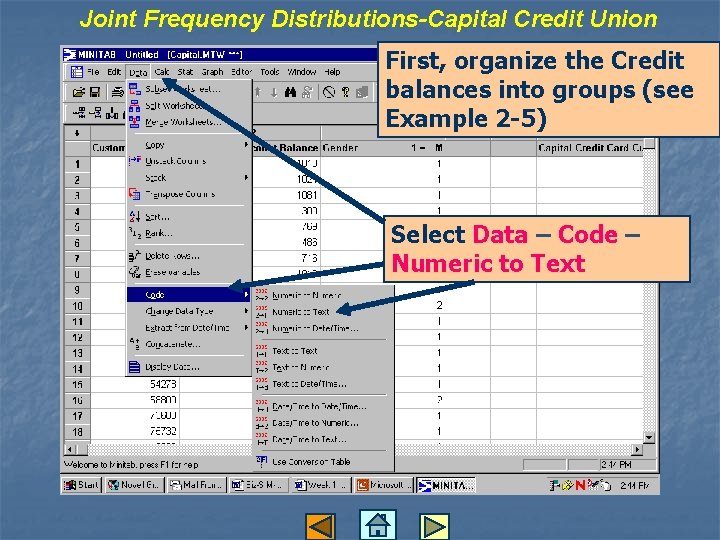Click the grayed icon after the Help icon
Viewport: 720px width, 540px height.
point(362,92)
